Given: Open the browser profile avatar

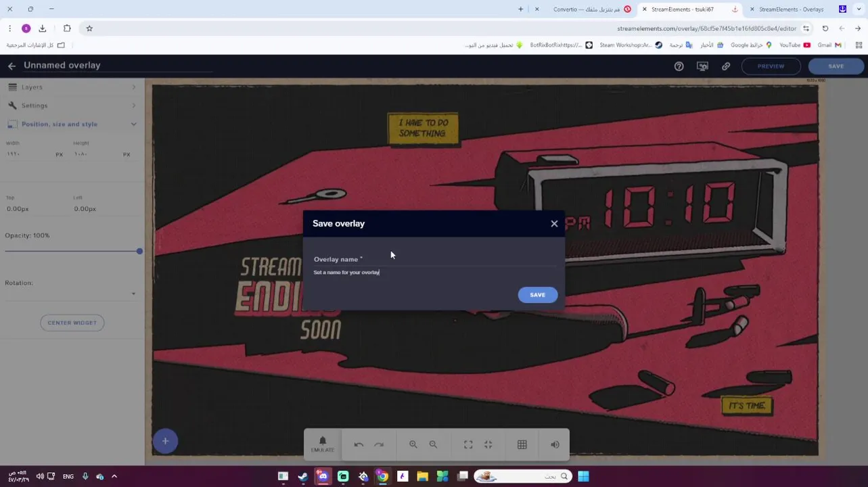Looking at the screenshot, I should click(x=26, y=28).
